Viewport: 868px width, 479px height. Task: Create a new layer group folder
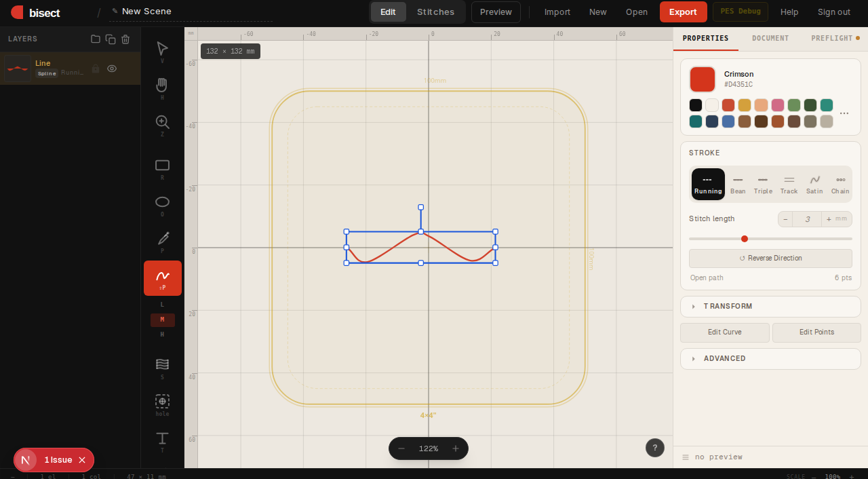(96, 39)
